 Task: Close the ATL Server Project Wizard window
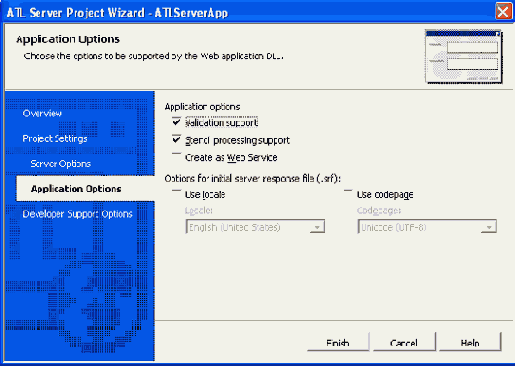pyautogui.click(x=503, y=12)
